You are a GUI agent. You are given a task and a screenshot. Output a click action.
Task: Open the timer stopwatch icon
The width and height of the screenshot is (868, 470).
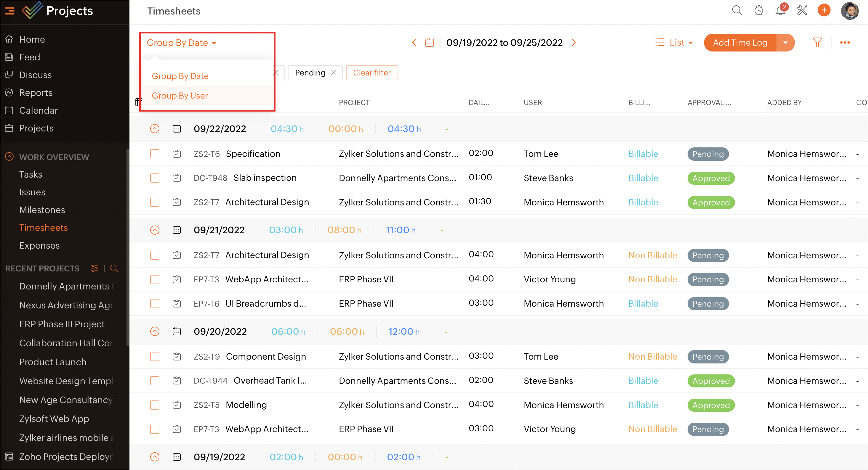pyautogui.click(x=758, y=10)
